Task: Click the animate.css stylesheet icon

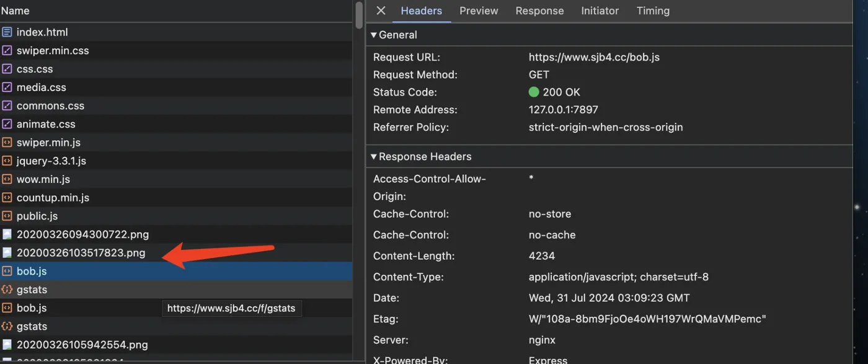Action: pos(7,124)
